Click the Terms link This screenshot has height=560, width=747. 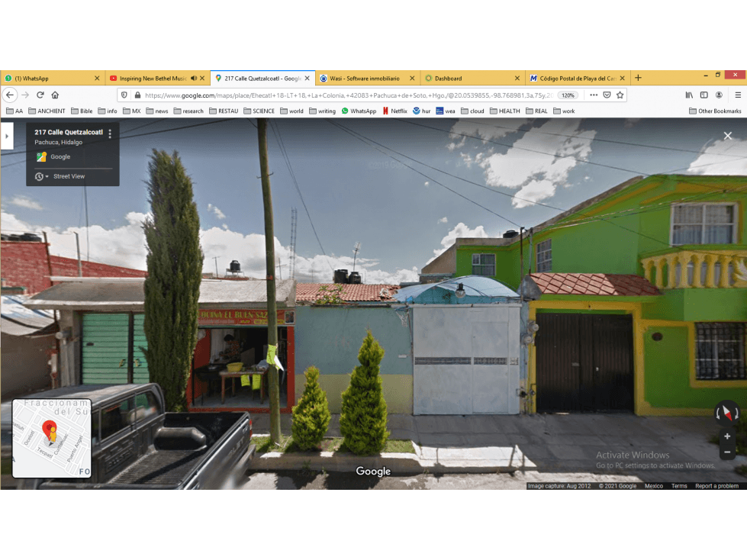coord(679,486)
